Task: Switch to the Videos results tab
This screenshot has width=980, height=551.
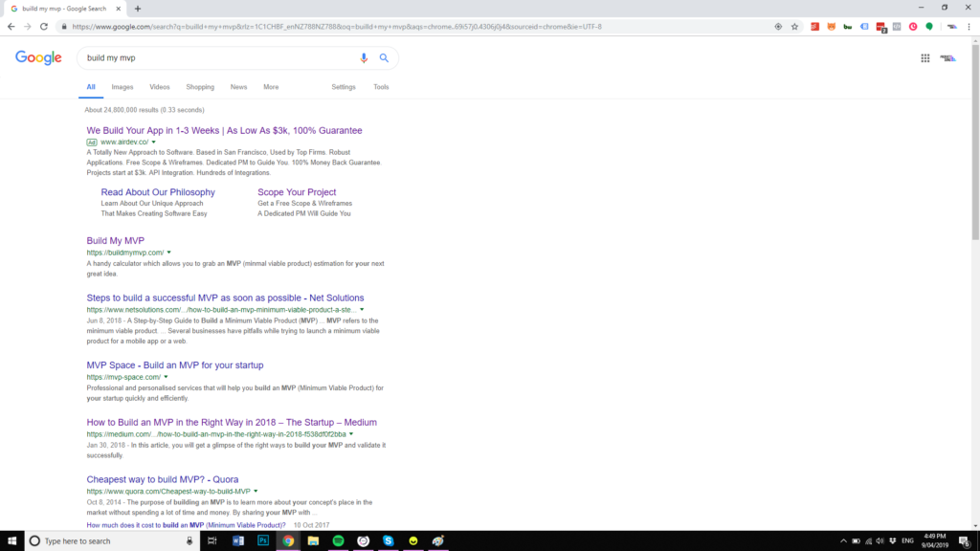Action: pos(160,87)
